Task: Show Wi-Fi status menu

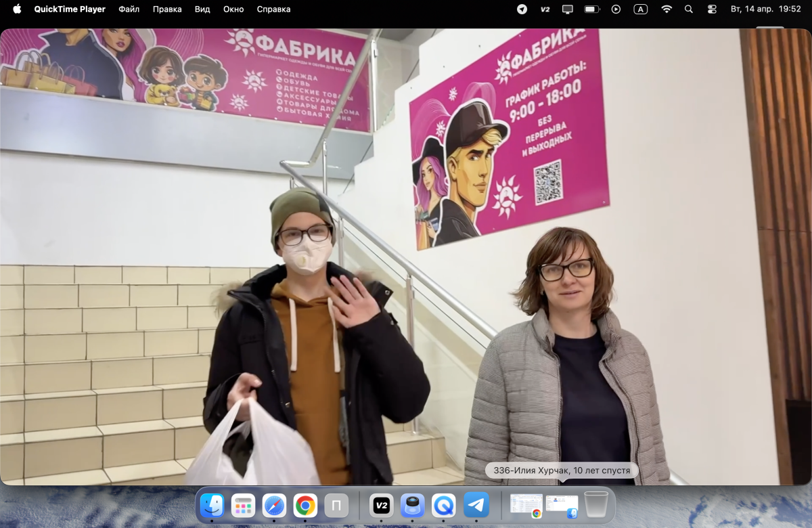Action: pos(667,9)
